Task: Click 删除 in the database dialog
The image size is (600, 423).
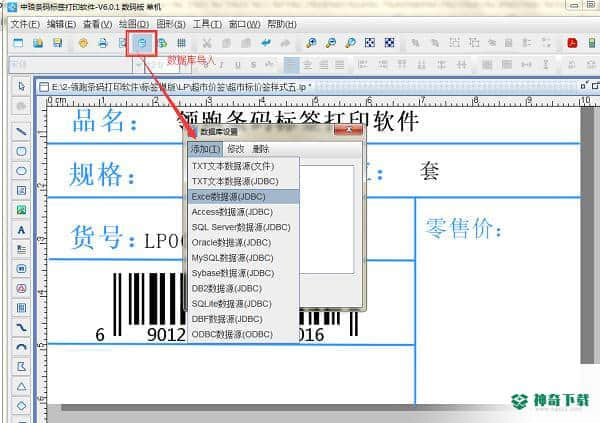Action: click(261, 149)
